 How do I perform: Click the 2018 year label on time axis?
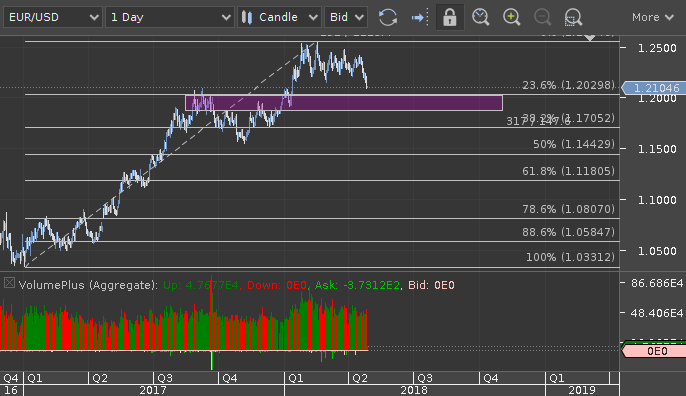(414, 390)
